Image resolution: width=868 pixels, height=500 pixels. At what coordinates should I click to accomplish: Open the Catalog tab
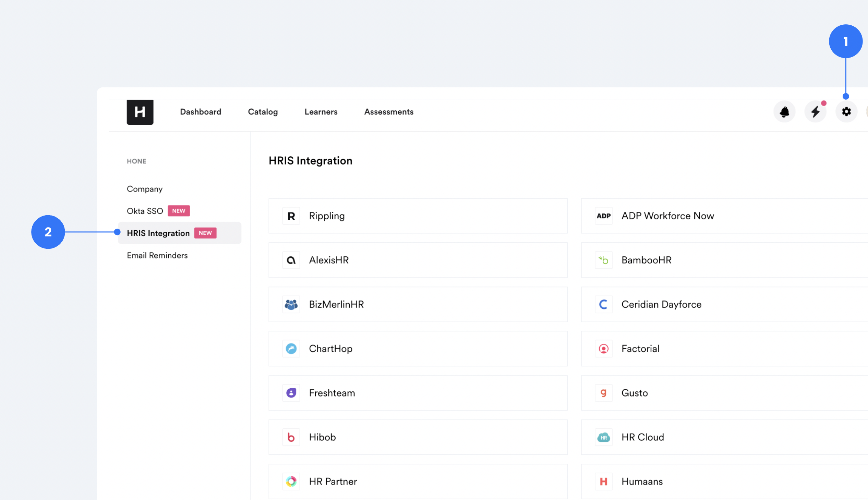pos(263,112)
